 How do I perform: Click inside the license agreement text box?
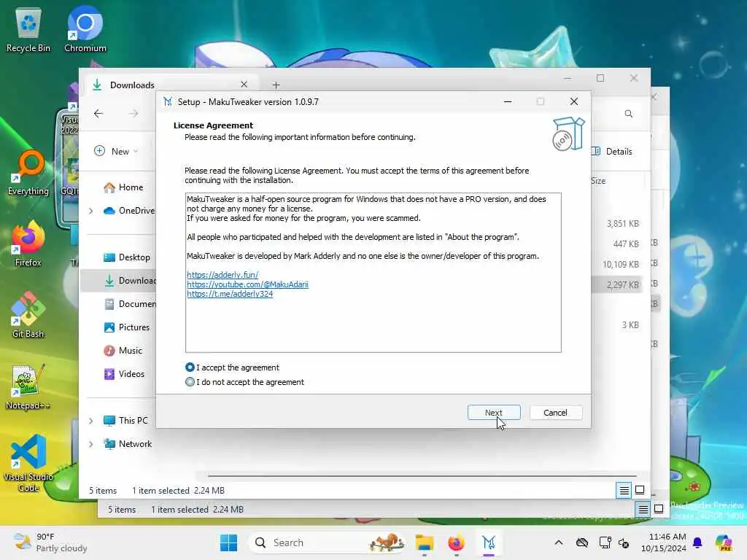[x=373, y=273]
